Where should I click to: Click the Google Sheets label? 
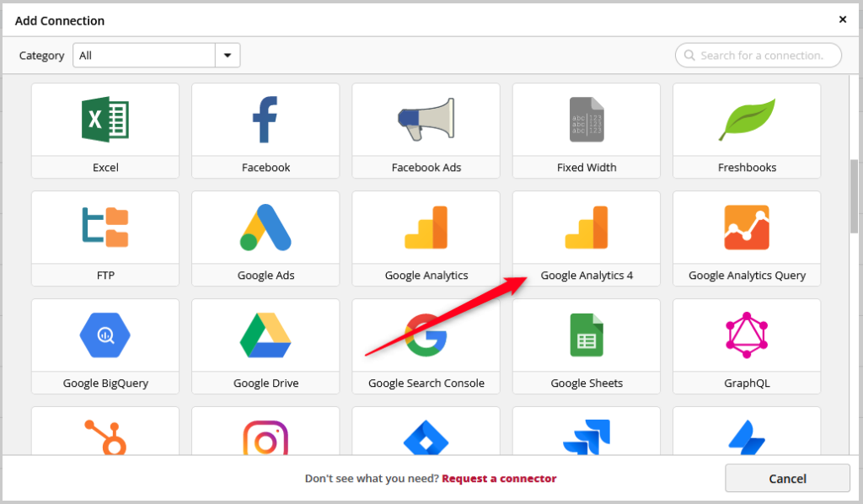coord(587,383)
